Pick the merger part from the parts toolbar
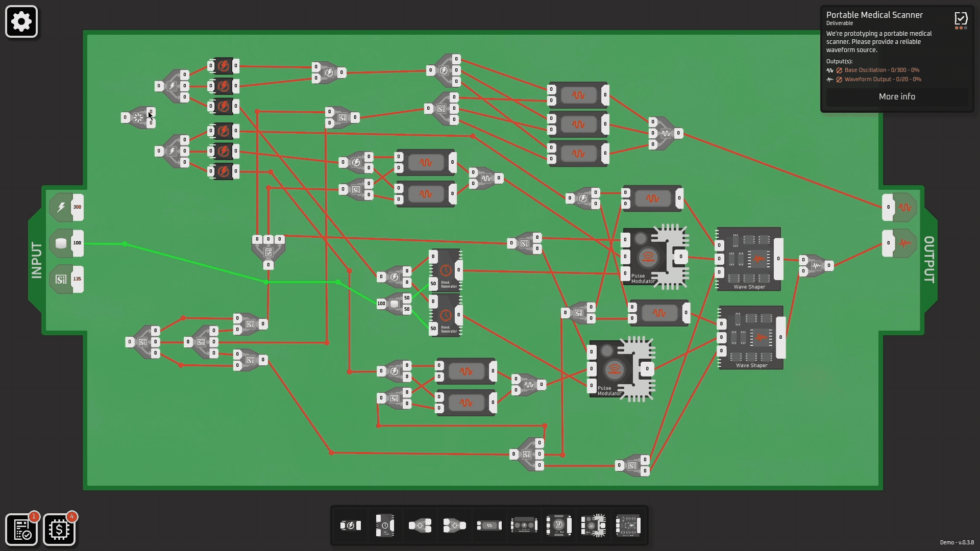The height and width of the screenshot is (551, 980). click(454, 525)
